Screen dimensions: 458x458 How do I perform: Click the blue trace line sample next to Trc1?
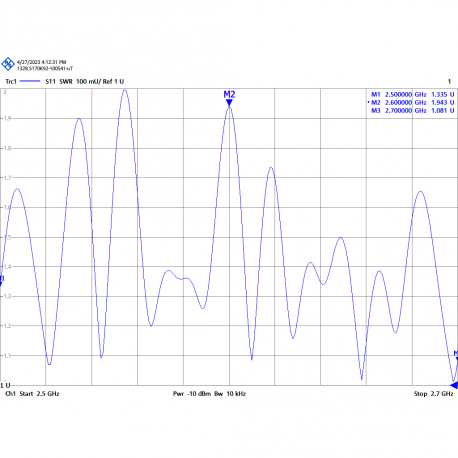pyautogui.click(x=30, y=81)
